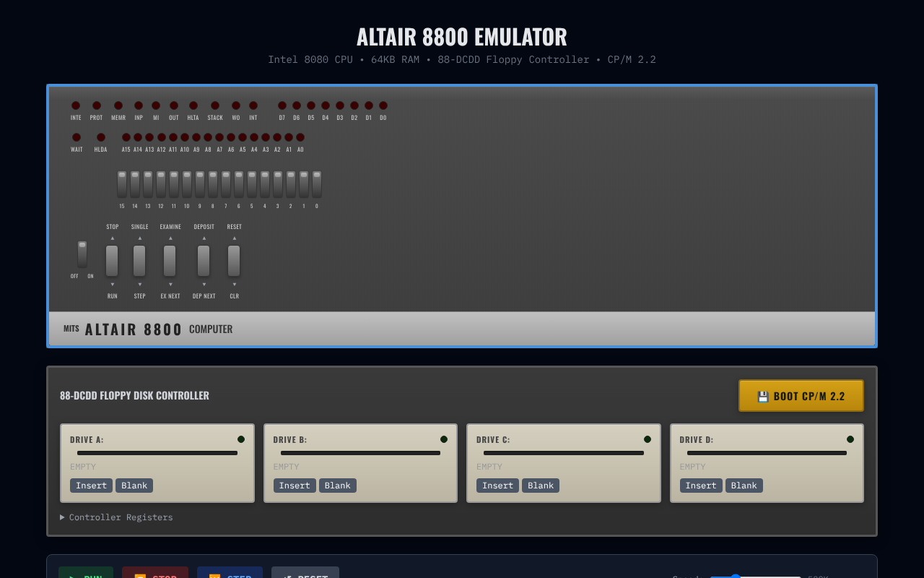Toggle the OFF/ON power switch
Screen dimensions: 924x578
click(x=82, y=254)
